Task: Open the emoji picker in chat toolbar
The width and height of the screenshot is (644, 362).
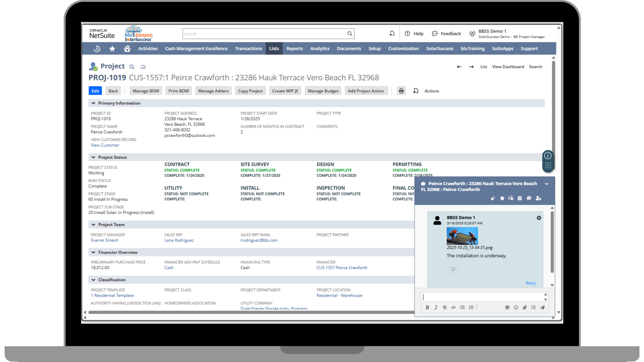Action: coord(516,307)
